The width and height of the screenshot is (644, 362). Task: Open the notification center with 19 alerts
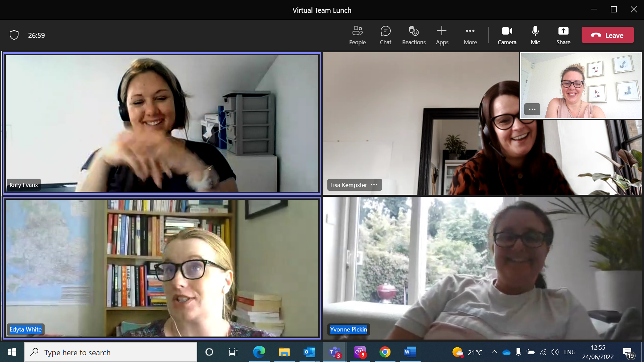coord(628,353)
